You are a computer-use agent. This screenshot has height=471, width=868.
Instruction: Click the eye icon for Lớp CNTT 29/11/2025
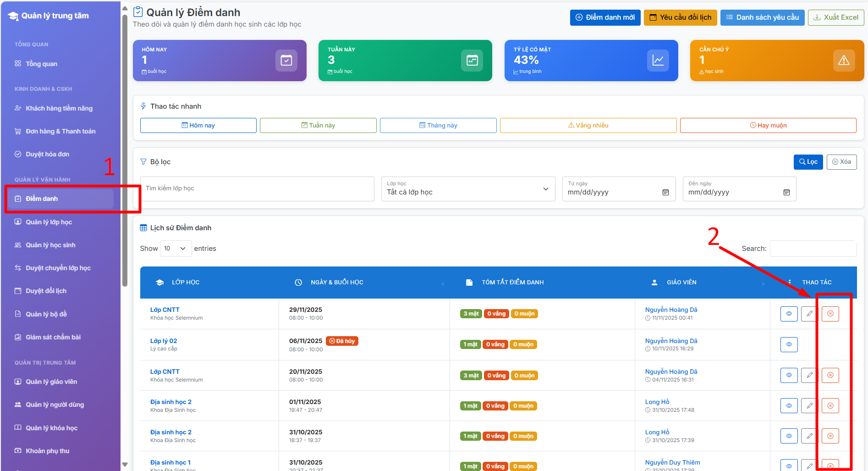pos(789,314)
